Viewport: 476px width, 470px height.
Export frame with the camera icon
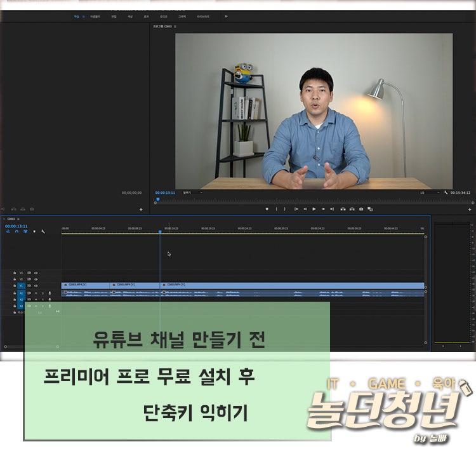(x=361, y=209)
